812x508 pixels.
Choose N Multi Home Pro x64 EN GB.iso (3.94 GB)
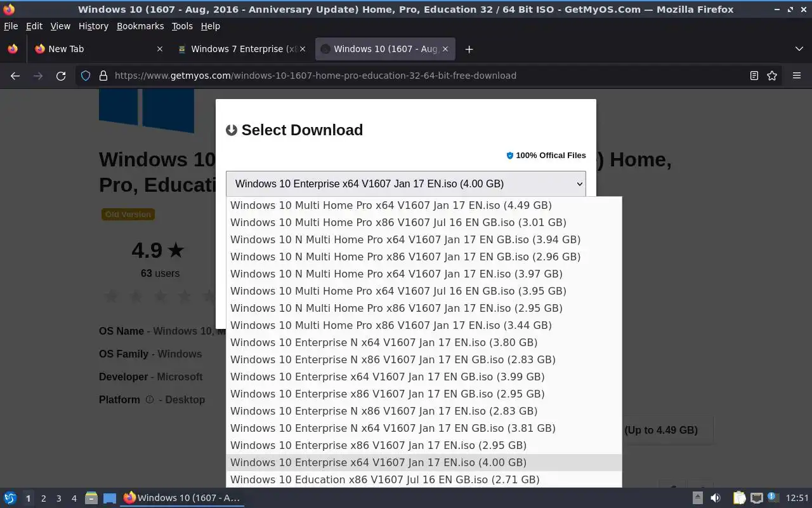[424, 239]
